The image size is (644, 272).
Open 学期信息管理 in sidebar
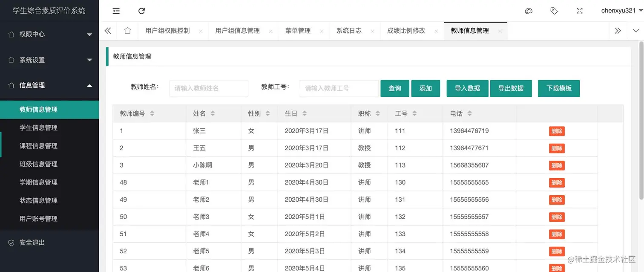pos(49,182)
